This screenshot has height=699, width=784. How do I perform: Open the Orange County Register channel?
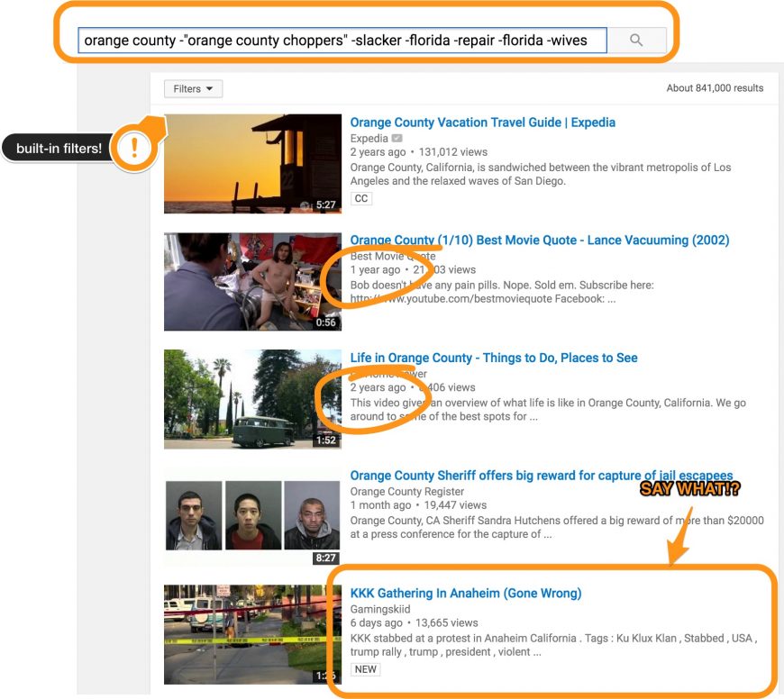[407, 492]
